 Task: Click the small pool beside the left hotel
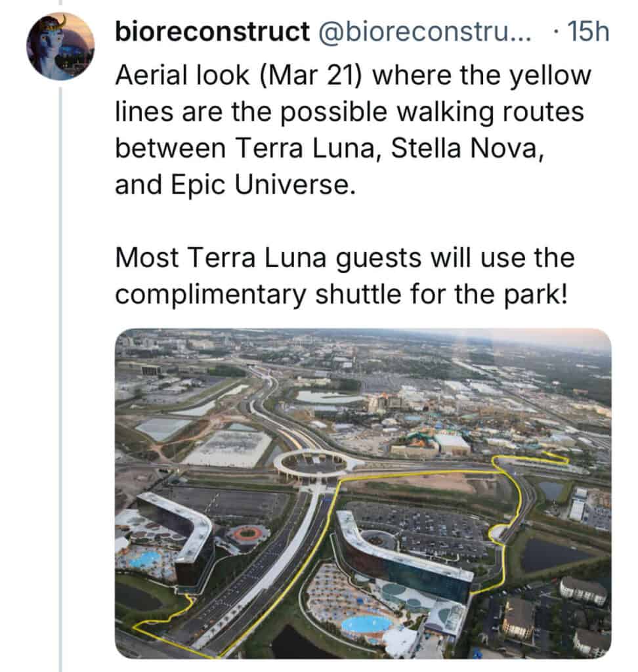click(144, 559)
